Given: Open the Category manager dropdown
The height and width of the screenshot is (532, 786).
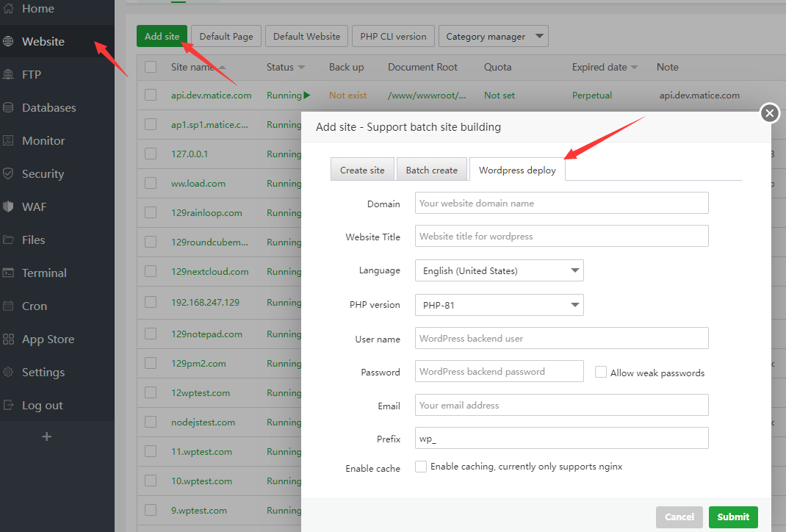Looking at the screenshot, I should [x=493, y=36].
